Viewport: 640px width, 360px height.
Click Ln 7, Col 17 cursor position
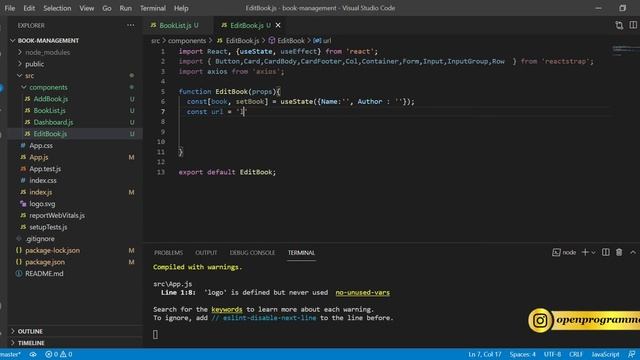click(x=484, y=354)
